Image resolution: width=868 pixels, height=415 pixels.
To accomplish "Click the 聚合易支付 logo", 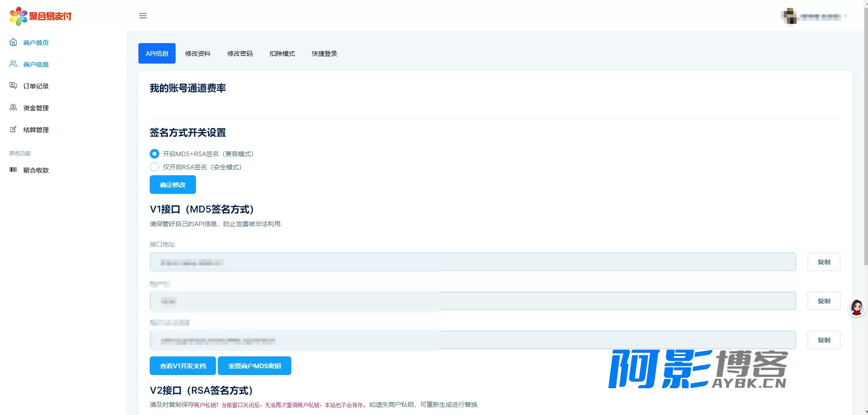I will point(41,16).
